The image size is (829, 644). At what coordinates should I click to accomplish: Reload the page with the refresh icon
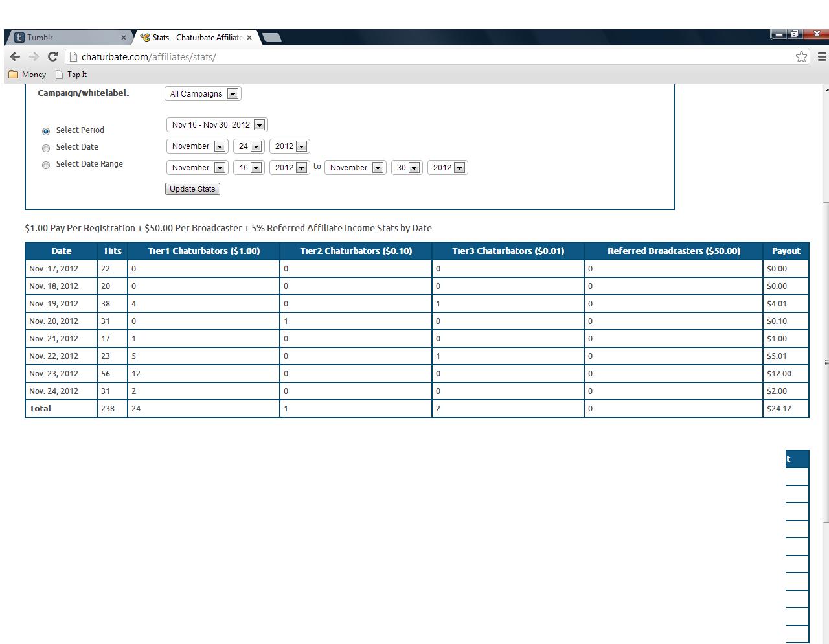[x=53, y=57]
